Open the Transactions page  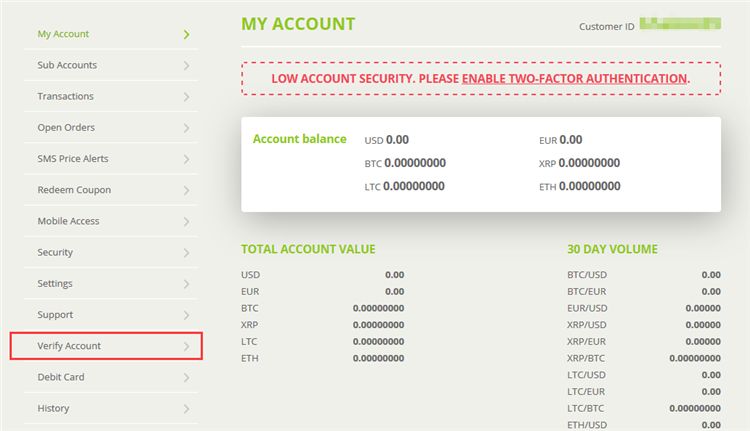65,97
